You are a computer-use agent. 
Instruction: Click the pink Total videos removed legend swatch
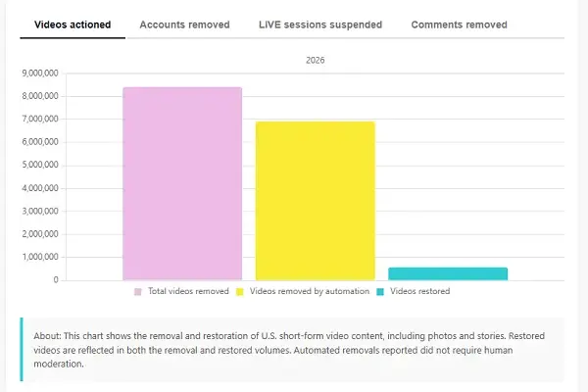[138, 292]
